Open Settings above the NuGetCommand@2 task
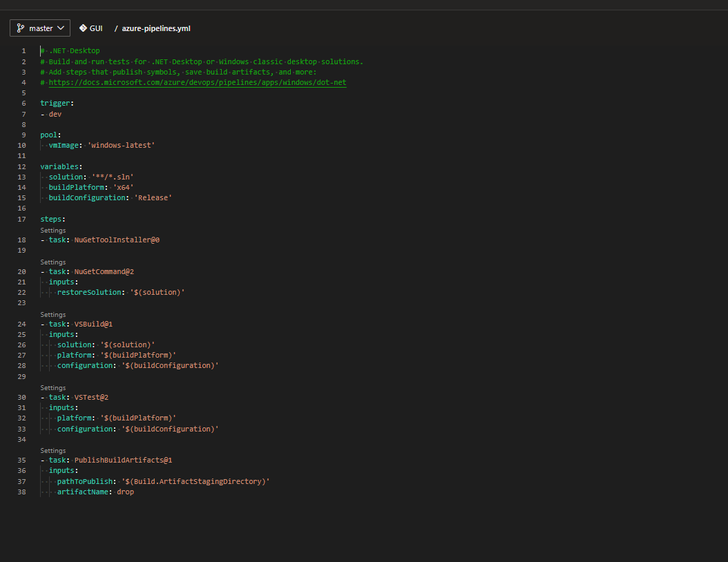Viewport: 728px width, 562px height. pyautogui.click(x=53, y=262)
